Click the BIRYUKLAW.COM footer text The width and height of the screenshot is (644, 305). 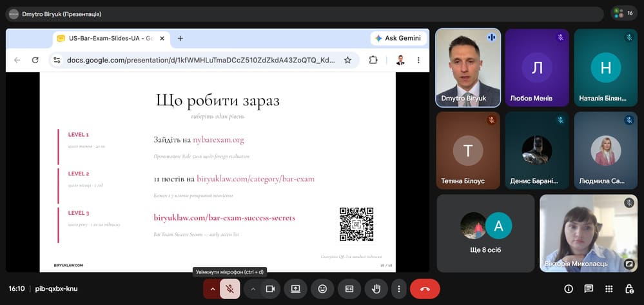[x=68, y=266]
